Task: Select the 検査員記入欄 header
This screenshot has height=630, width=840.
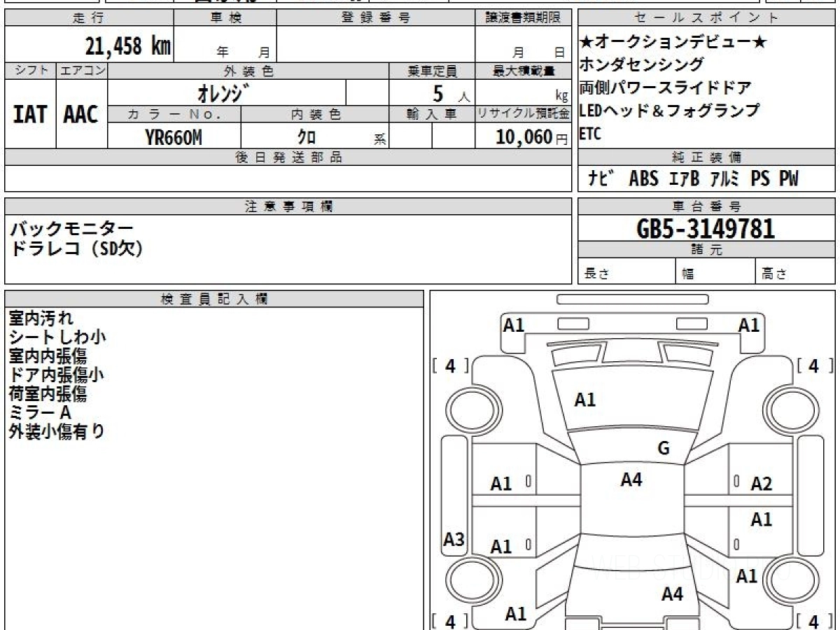Action: [214, 298]
